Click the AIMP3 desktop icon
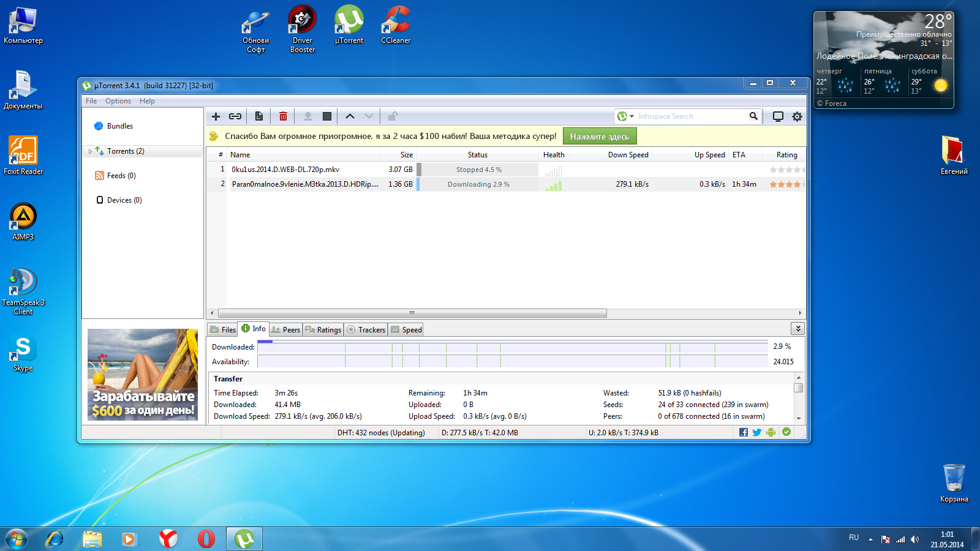 pyautogui.click(x=23, y=222)
